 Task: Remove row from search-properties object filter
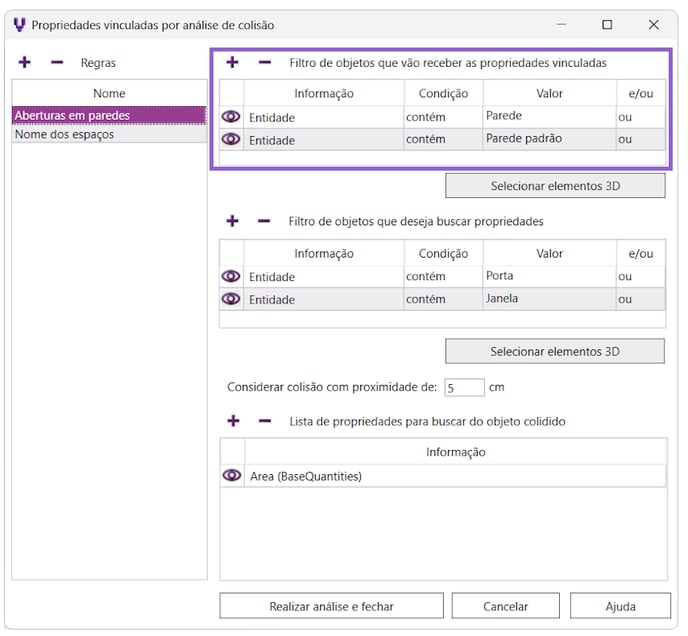264,221
